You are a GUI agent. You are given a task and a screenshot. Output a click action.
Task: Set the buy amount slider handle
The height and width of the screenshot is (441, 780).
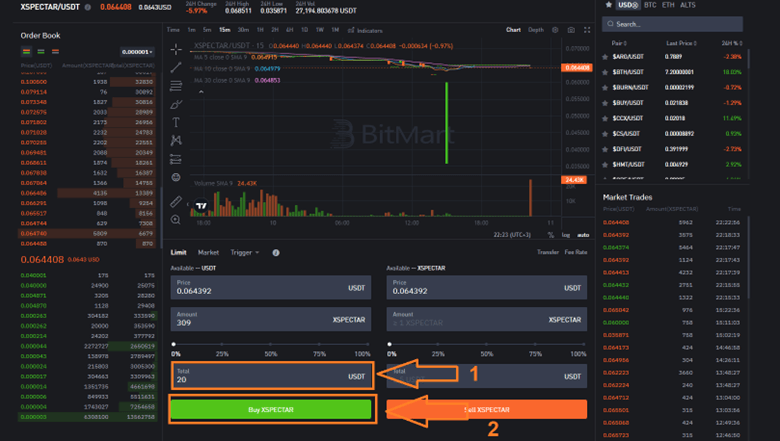click(x=174, y=344)
